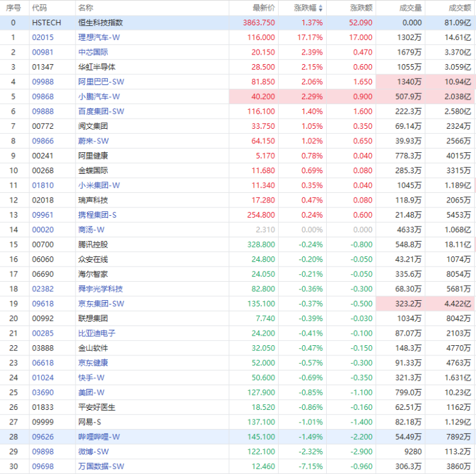
Task: Select 海尔智家 stock name
Action: (x=93, y=274)
